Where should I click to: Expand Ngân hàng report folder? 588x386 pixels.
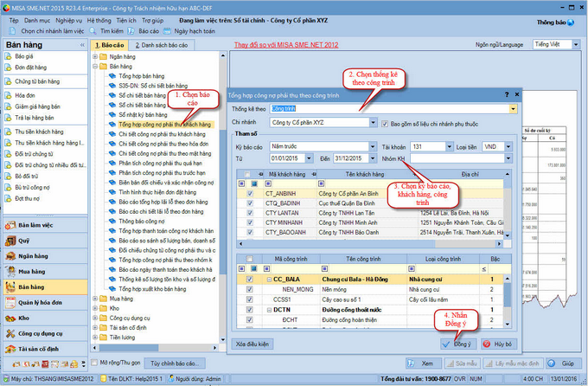click(95, 57)
